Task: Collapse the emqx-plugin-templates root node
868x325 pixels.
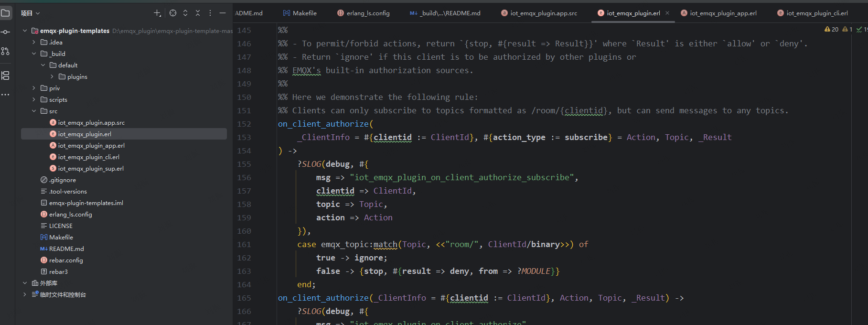Action: (25, 31)
